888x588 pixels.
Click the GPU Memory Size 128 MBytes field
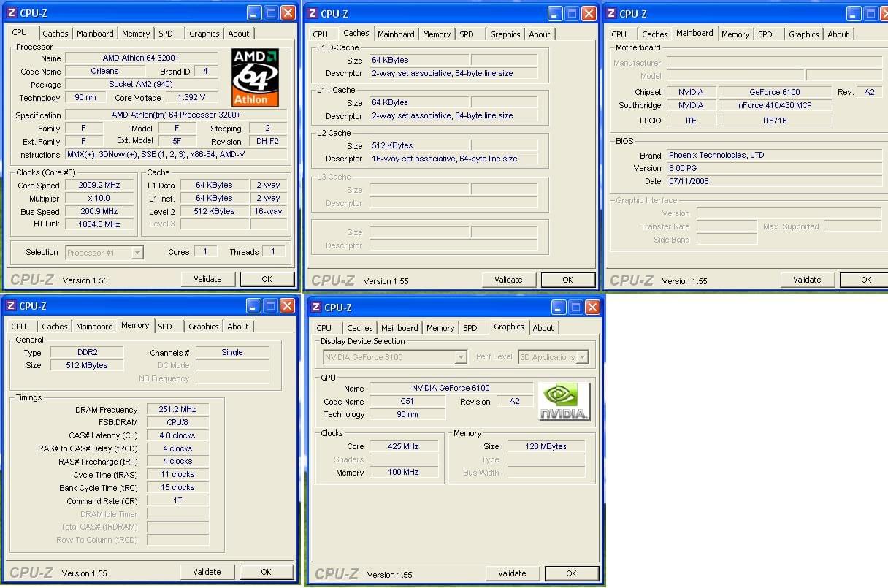pyautogui.click(x=546, y=446)
